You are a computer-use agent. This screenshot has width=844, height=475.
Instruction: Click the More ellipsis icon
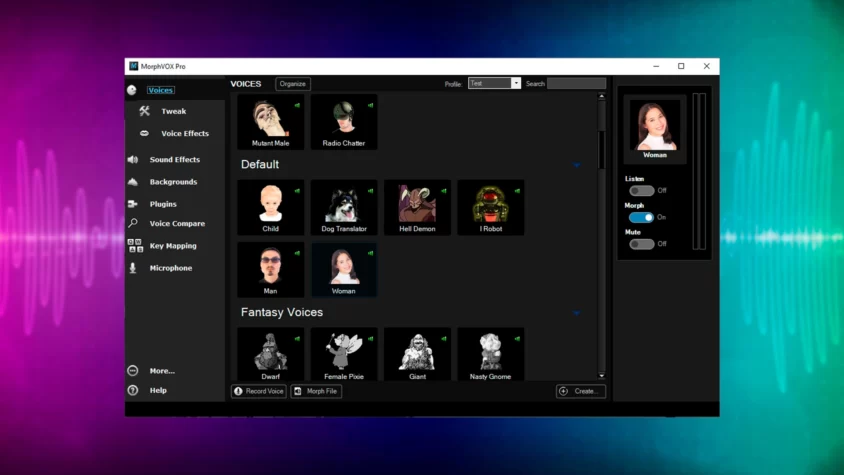(133, 371)
